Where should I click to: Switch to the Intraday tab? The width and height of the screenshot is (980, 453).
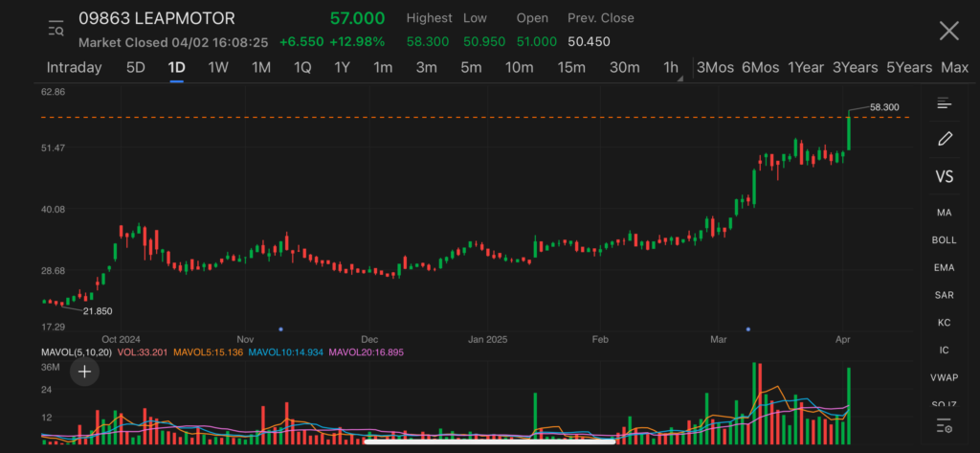click(x=75, y=68)
